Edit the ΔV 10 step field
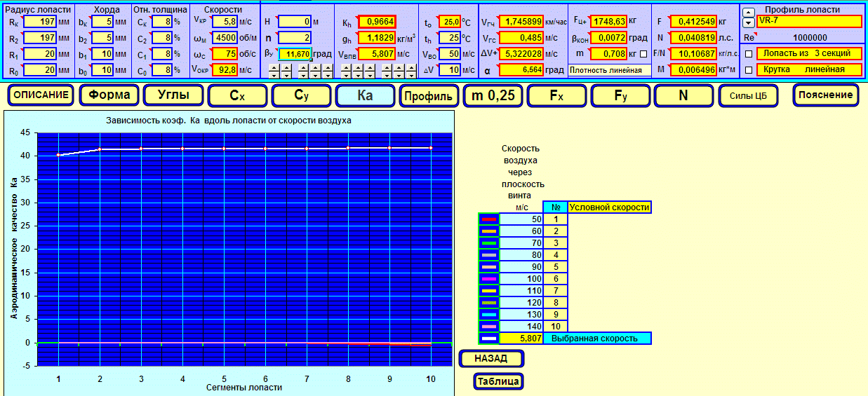Image resolution: width=868 pixels, height=396 pixels. coord(449,69)
